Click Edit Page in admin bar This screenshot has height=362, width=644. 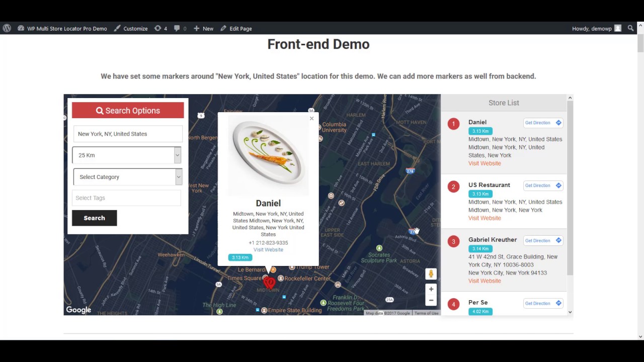click(236, 29)
